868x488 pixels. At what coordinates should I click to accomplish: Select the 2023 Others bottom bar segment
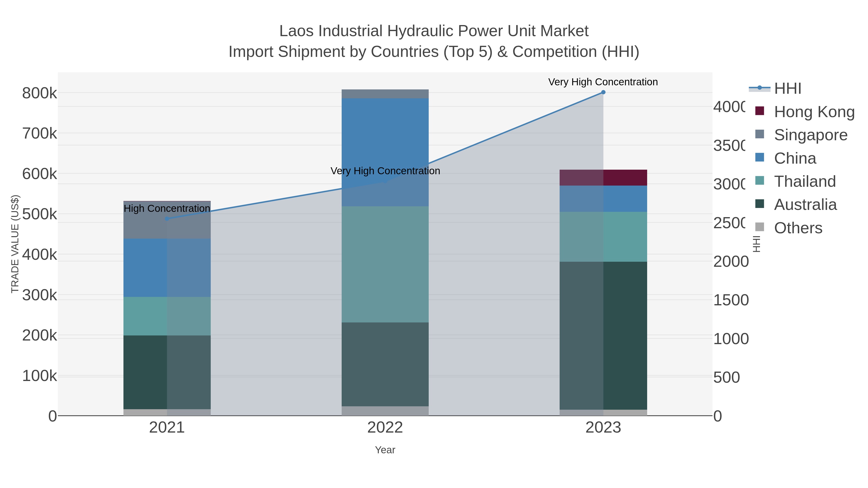[x=603, y=413]
